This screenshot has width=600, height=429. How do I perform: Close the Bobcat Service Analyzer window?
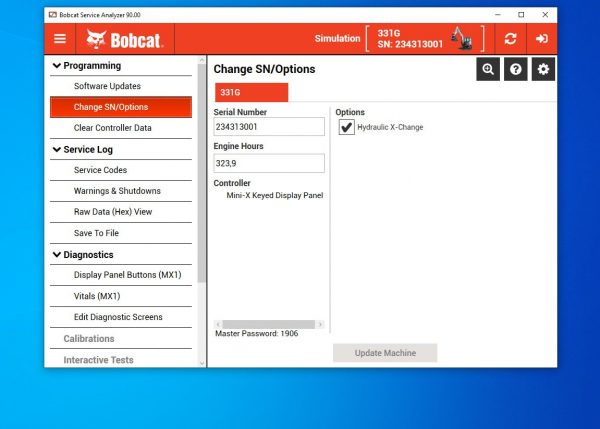click(x=545, y=15)
